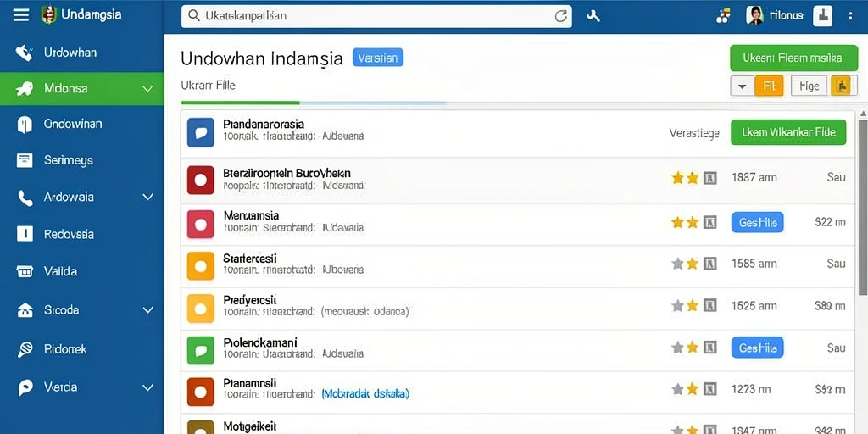Click the Redovssia sidebar icon

tap(25, 234)
